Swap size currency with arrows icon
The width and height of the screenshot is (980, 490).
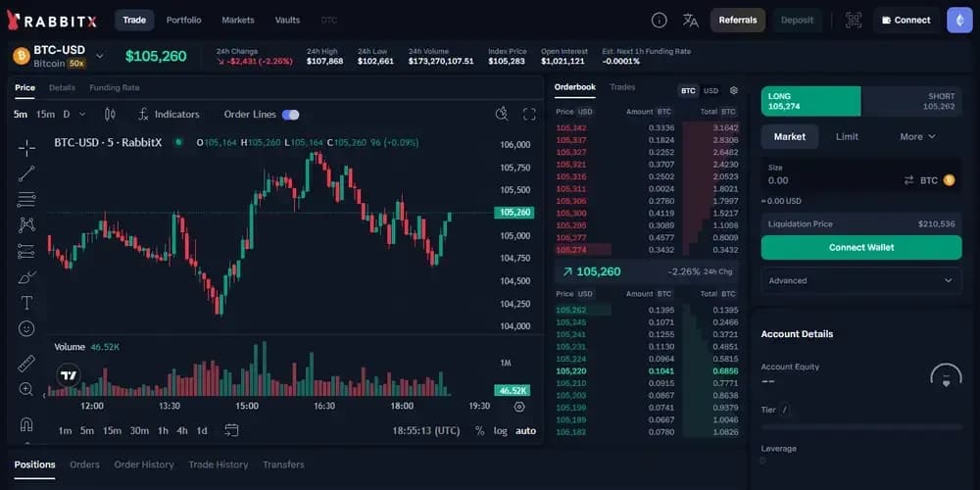[908, 180]
